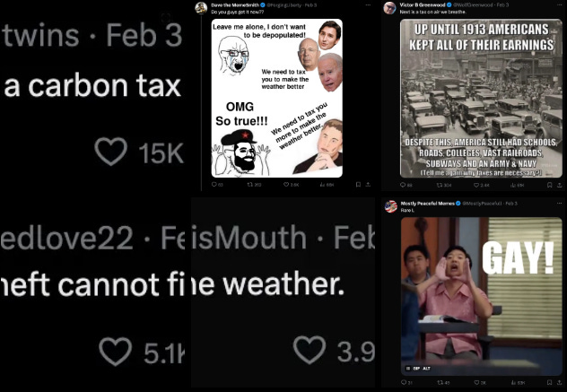Reply to Dave the MemeSmith's tweet
Screen dimensions: 567x392
pos(214,185)
